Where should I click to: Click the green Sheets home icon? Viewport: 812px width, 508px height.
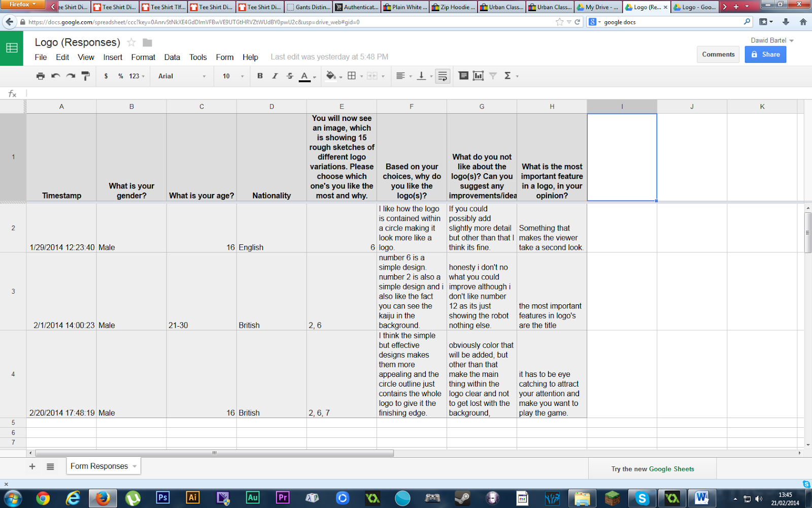pyautogui.click(x=12, y=48)
